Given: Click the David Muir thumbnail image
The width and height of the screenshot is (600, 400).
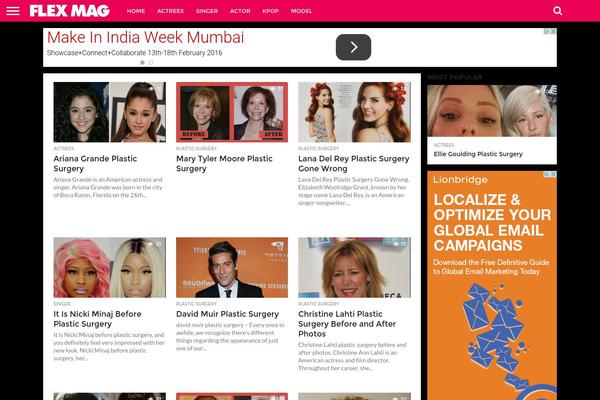Looking at the screenshot, I should [x=232, y=267].
